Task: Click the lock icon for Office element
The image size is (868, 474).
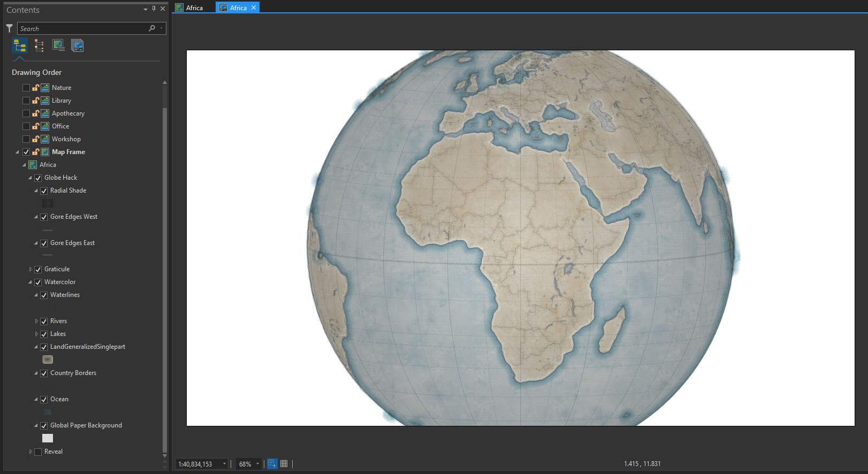Action: 35,126
